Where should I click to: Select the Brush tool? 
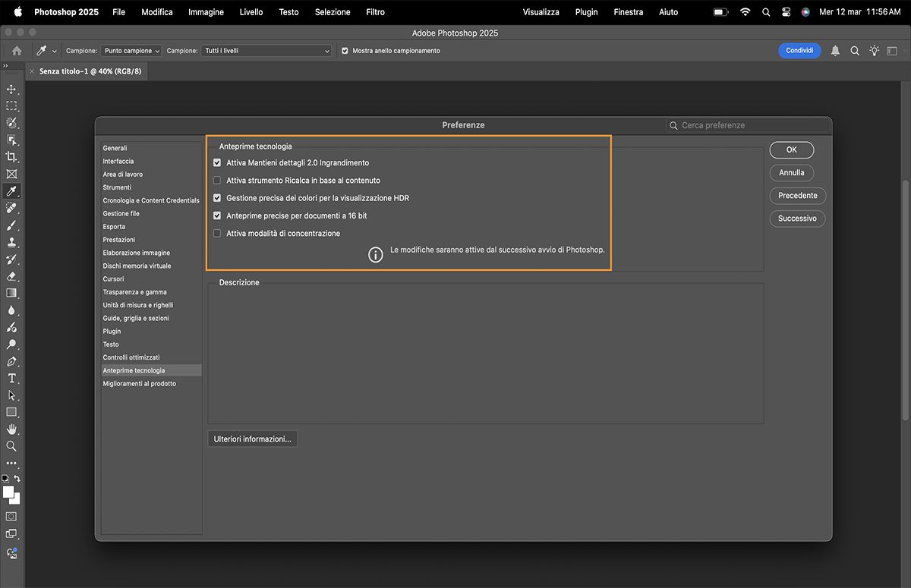(x=11, y=225)
